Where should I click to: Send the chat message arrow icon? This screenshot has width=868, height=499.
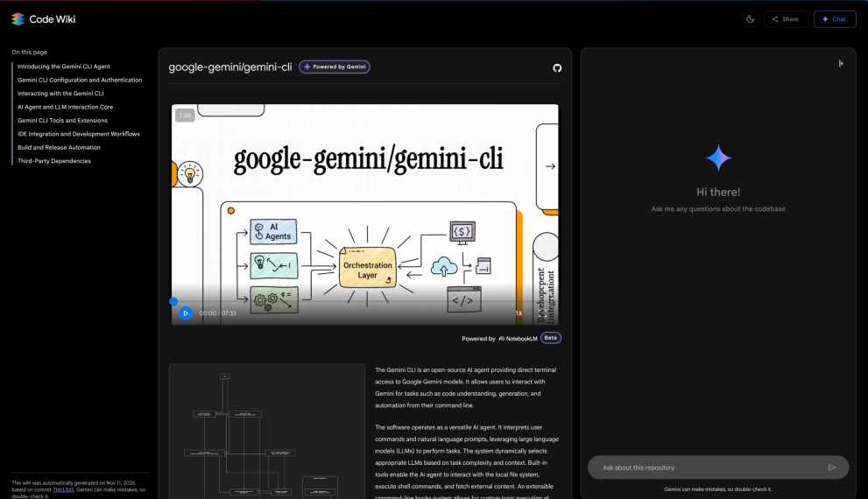(x=832, y=467)
